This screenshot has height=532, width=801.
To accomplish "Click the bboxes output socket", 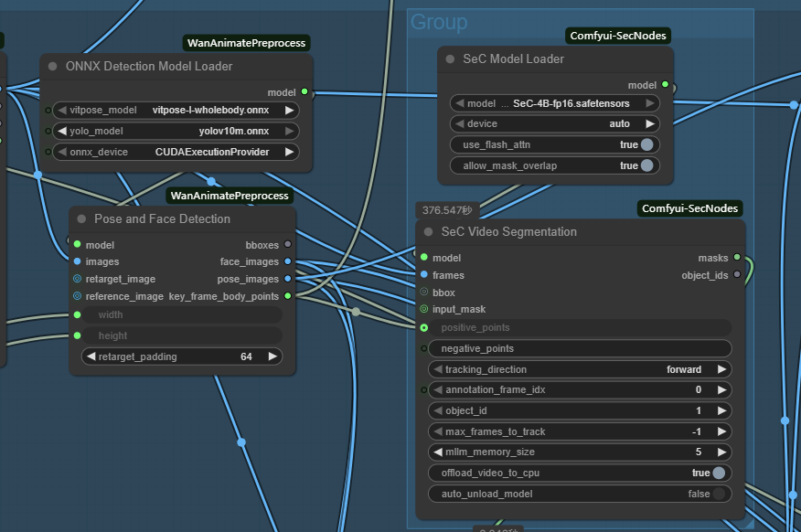I will (x=288, y=245).
